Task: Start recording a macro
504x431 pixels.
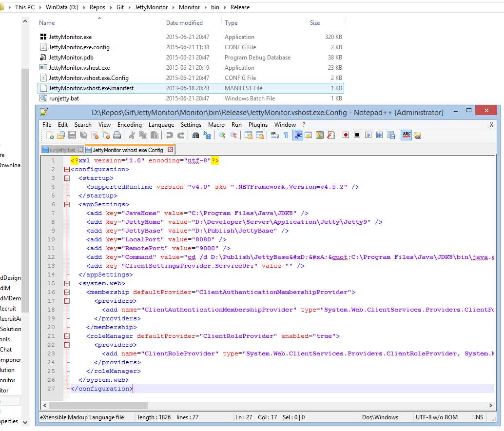Action: (346, 136)
